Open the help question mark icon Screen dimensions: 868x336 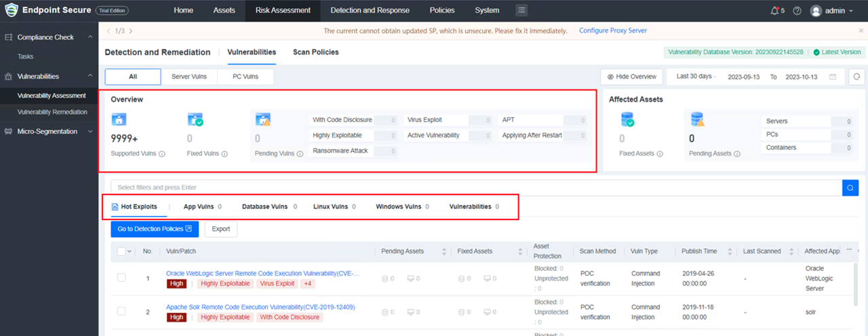tap(797, 11)
